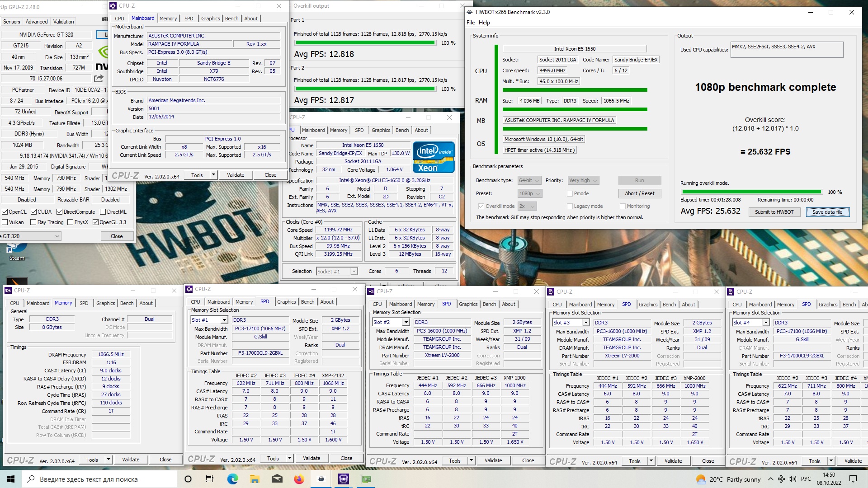This screenshot has width=868, height=488.
Task: Click Save data file button
Action: (827, 212)
